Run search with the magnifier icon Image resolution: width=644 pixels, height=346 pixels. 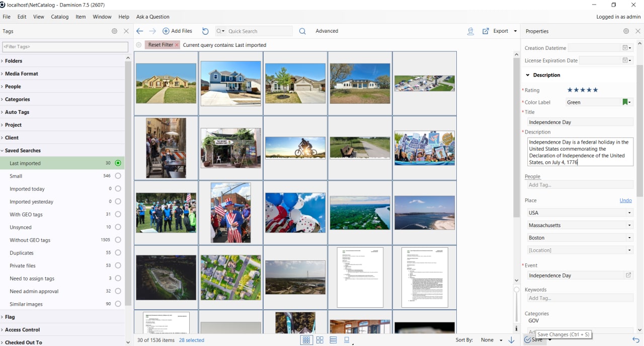302,31
